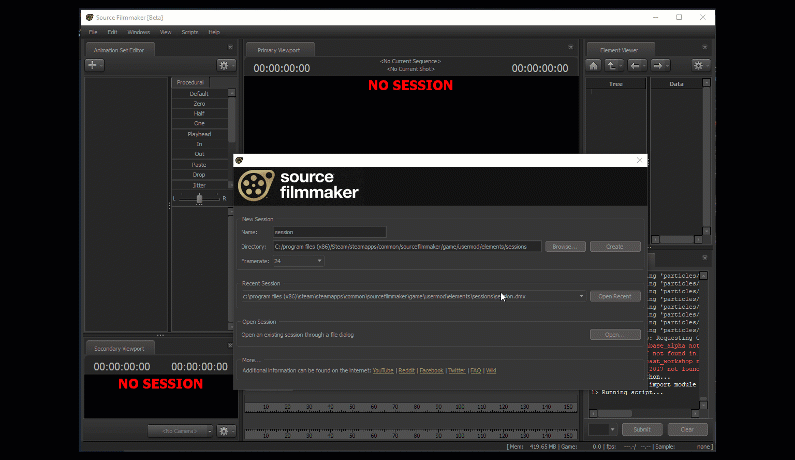Open the YouTube link
795x460 pixels.
383,371
